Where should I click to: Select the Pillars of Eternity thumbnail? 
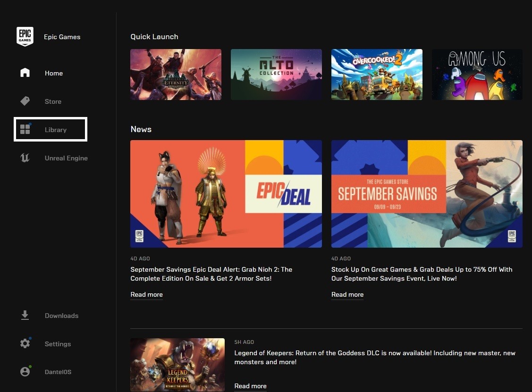[176, 74]
